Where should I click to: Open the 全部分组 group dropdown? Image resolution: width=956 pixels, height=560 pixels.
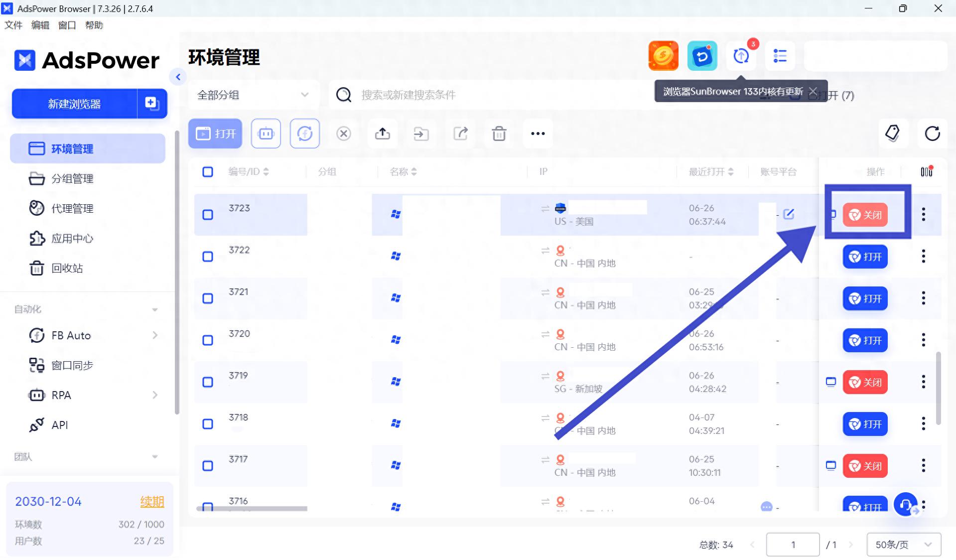tap(253, 95)
